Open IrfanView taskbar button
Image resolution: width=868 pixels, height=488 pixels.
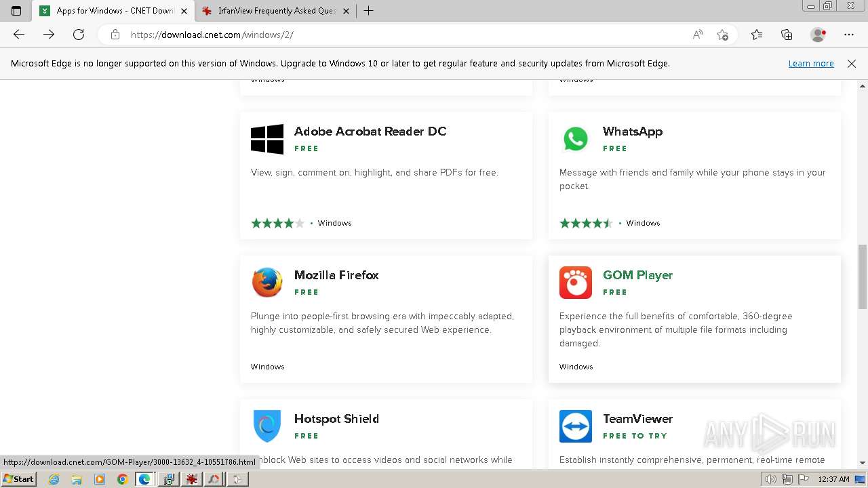pos(191,479)
